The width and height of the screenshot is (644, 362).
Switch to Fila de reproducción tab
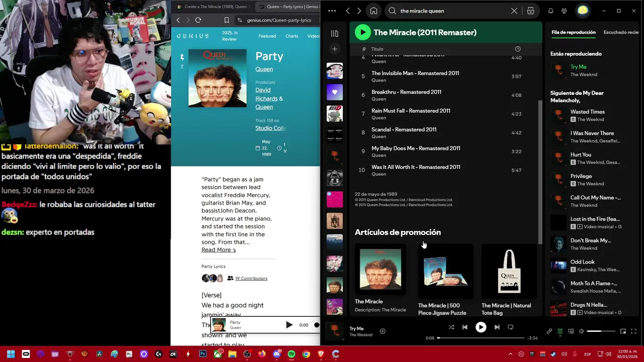click(x=574, y=32)
